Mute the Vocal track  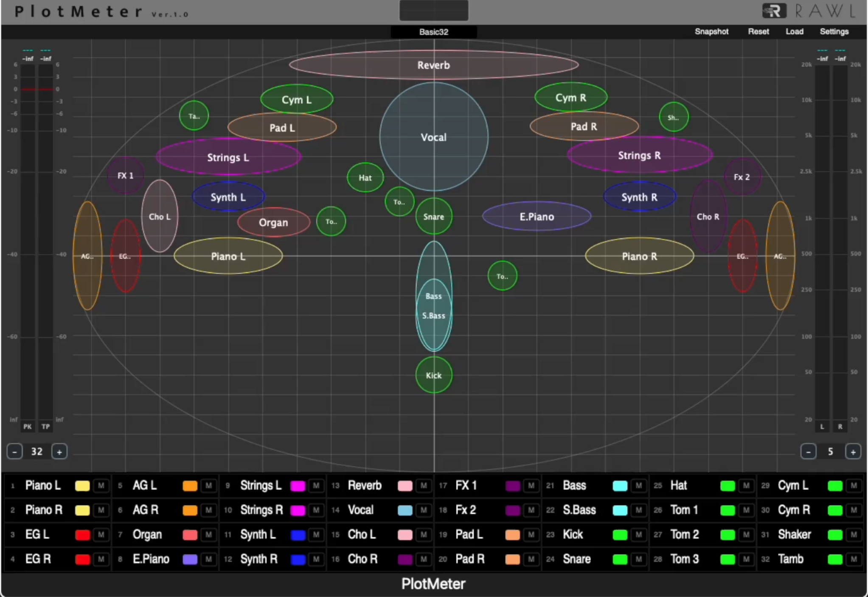[x=424, y=510]
